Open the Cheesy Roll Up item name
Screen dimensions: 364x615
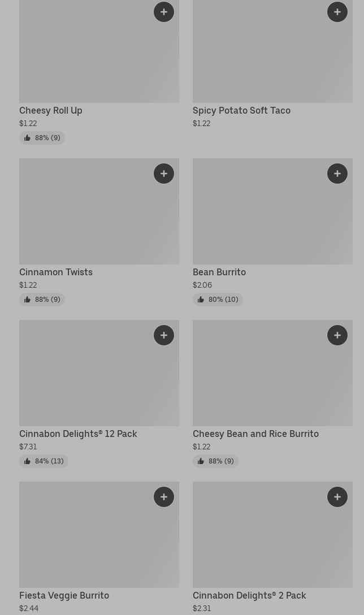point(51,110)
